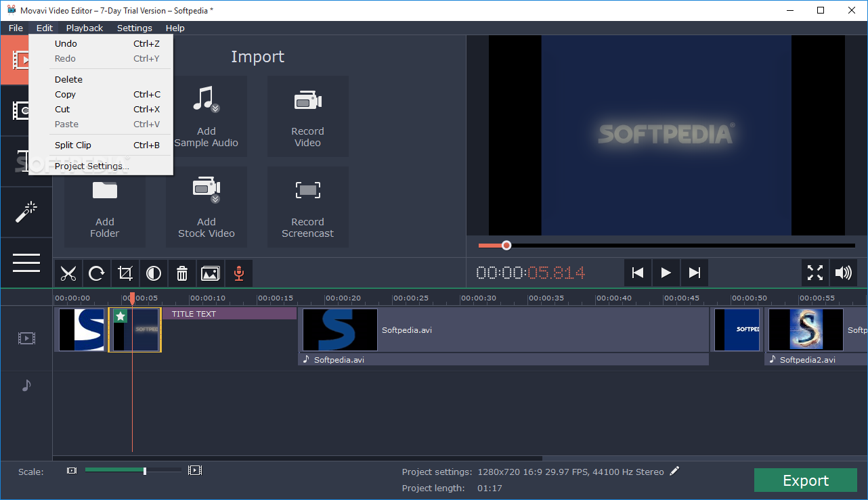Click the audio track music note icon
Viewport: 868px width, 500px height.
click(26, 385)
